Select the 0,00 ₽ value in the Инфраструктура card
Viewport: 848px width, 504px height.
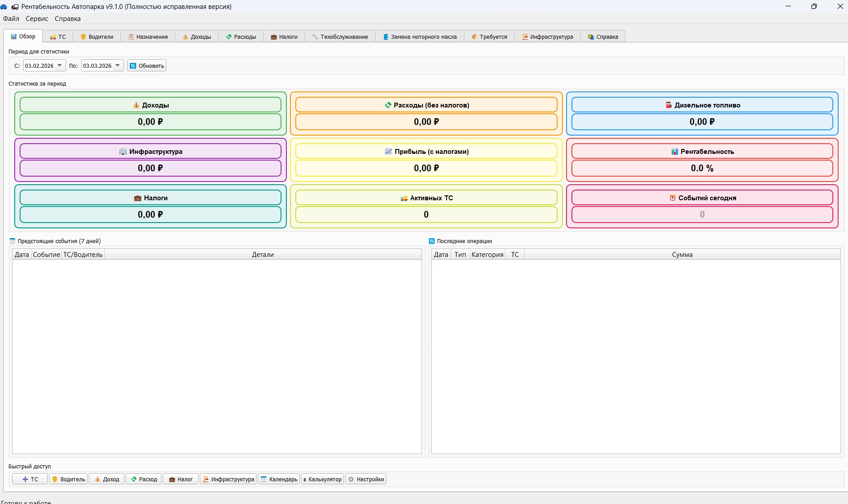click(150, 168)
